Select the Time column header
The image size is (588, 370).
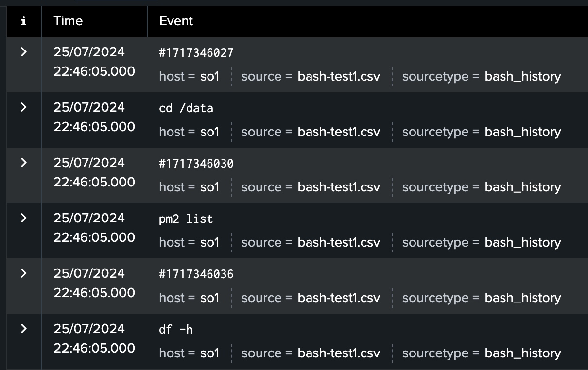tap(68, 21)
